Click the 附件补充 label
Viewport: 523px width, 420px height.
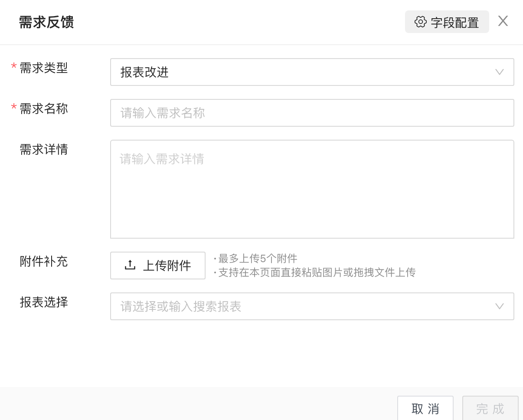(x=44, y=261)
